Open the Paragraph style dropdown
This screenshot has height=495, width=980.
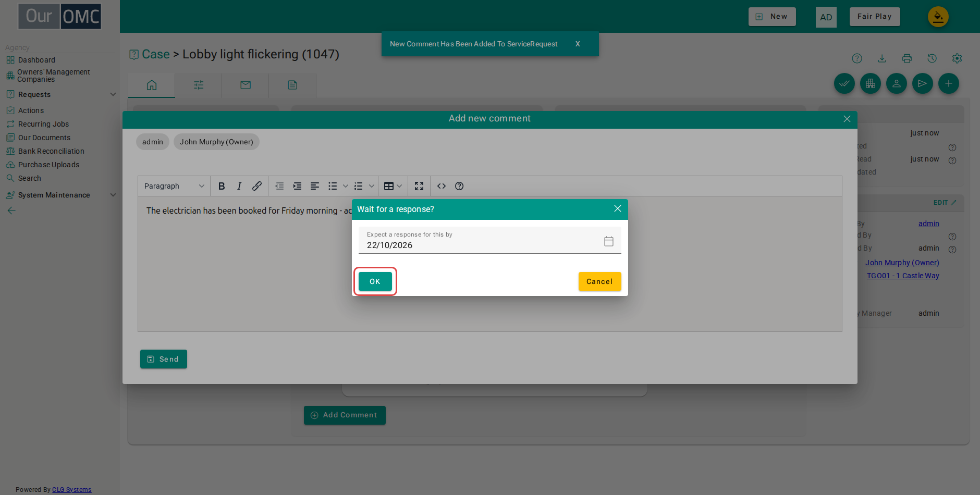(x=174, y=186)
